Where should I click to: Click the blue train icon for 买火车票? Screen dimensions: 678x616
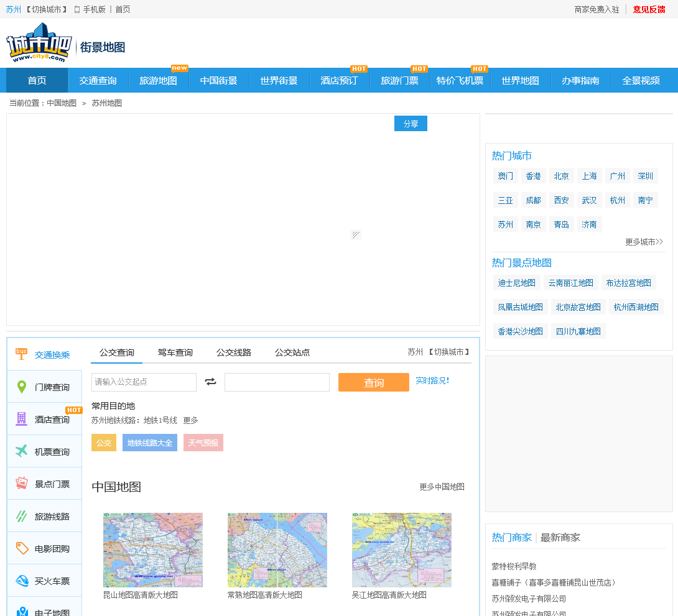coord(22,581)
